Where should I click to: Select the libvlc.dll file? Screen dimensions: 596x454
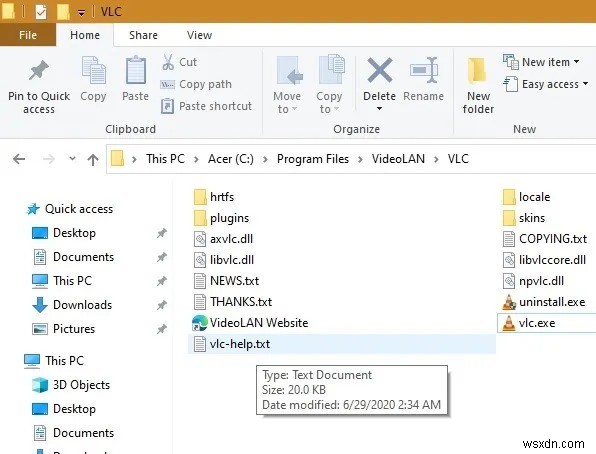[224, 260]
